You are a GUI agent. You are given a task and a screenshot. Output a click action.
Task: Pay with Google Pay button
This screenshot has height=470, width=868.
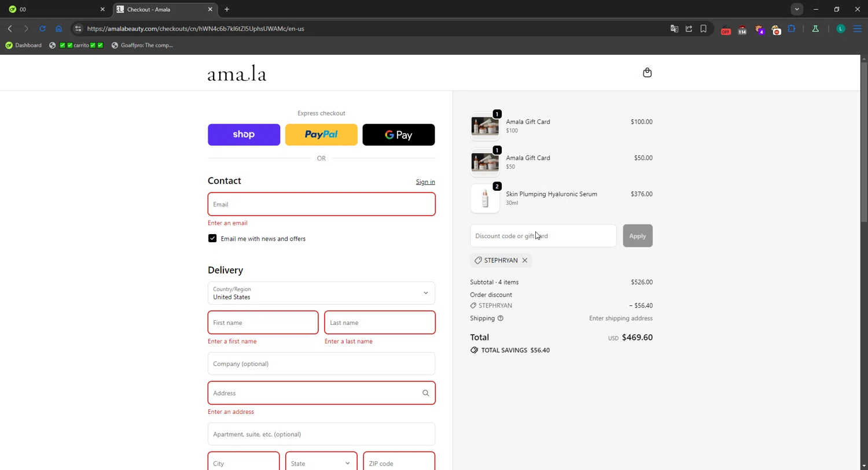pos(399,135)
